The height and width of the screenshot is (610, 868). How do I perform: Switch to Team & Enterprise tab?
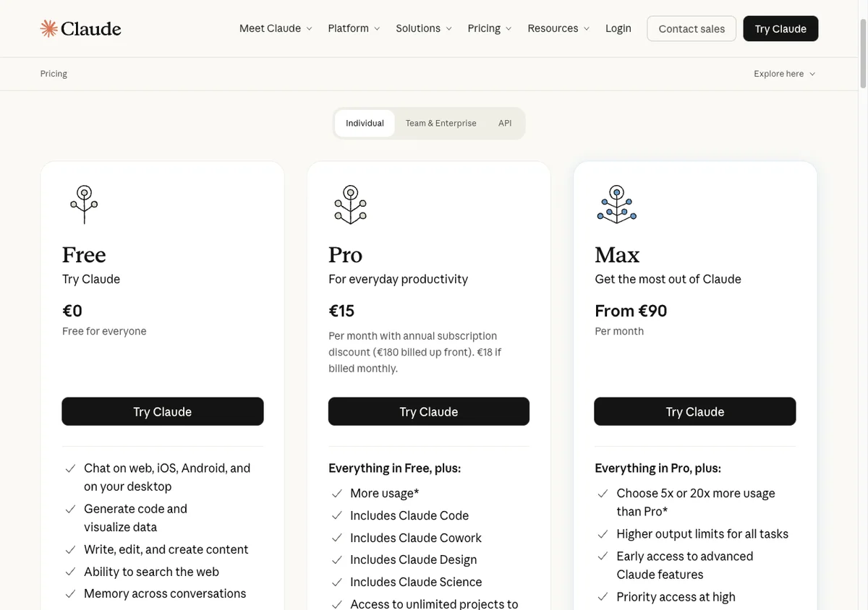pos(441,124)
